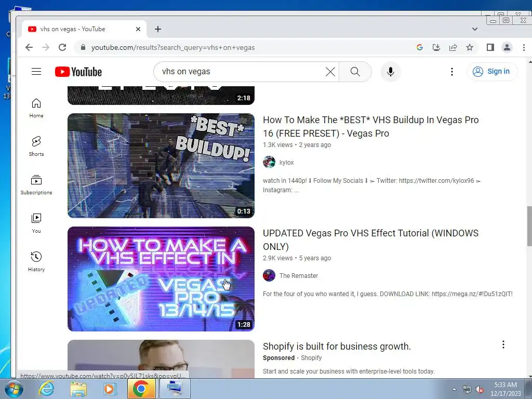Click the muted volume tray icon
Viewport: 532px width, 399px height.
point(480,389)
